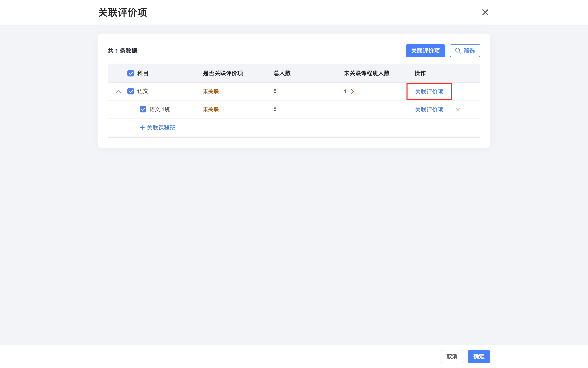Viewport: 588px width, 368px height.
Task: Click 未关联 status in 语文 row
Action: (x=211, y=91)
